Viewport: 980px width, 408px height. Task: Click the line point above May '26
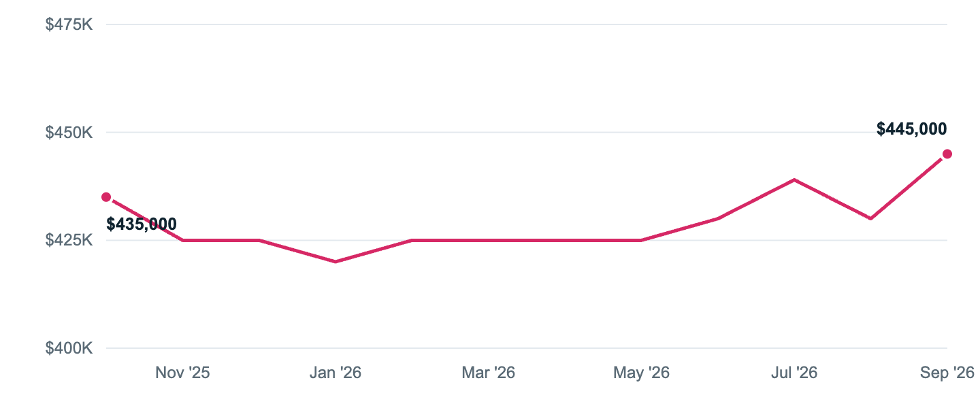coord(642,240)
